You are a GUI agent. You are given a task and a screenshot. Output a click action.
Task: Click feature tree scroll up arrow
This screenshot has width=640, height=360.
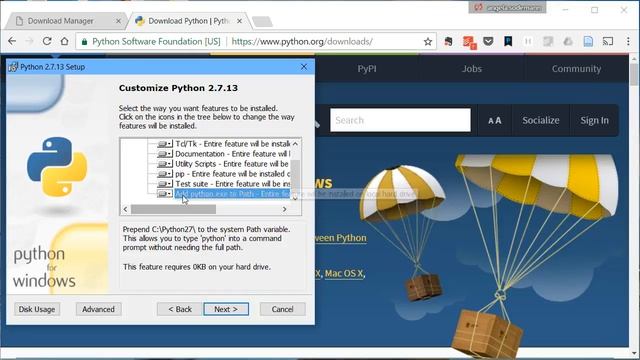[x=296, y=144]
